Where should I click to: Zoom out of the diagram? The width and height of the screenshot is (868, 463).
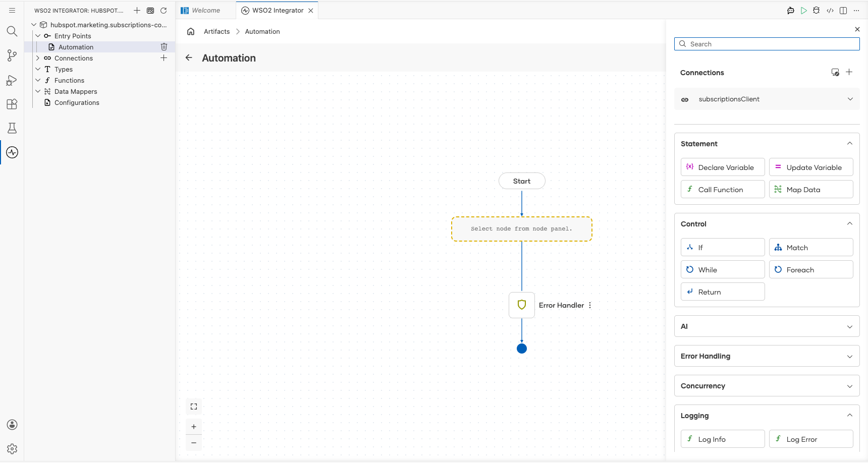pyautogui.click(x=194, y=443)
